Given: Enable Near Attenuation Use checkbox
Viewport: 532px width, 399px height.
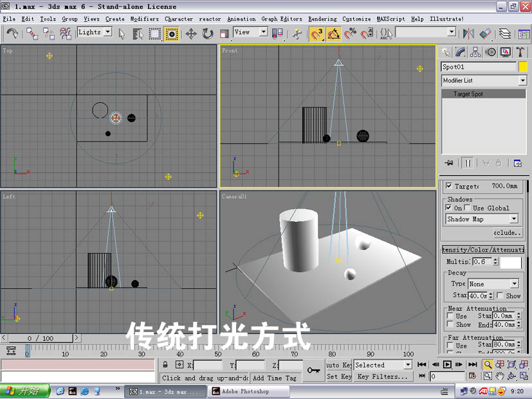Looking at the screenshot, I should (x=450, y=316).
